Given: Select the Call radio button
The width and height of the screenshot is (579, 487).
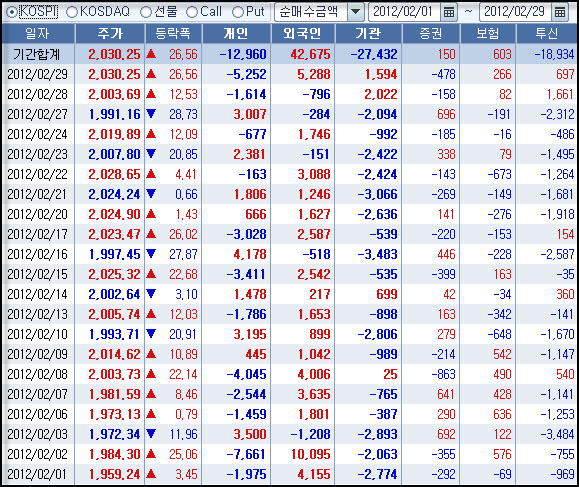Looking at the screenshot, I should (192, 12).
